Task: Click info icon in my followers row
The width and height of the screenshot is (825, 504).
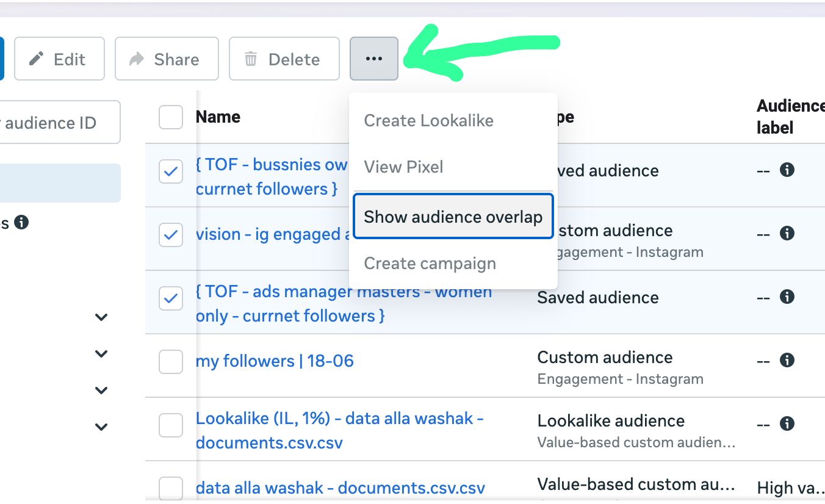Action: tap(787, 360)
